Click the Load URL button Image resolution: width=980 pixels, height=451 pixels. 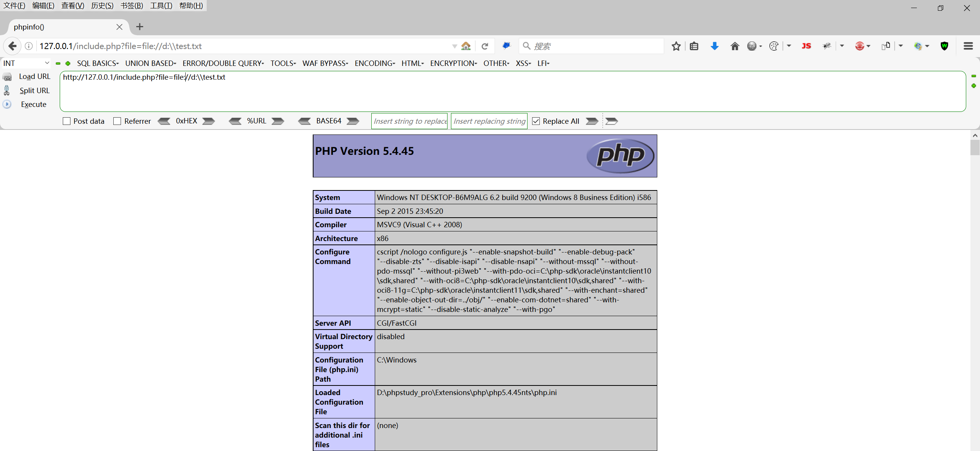[34, 76]
